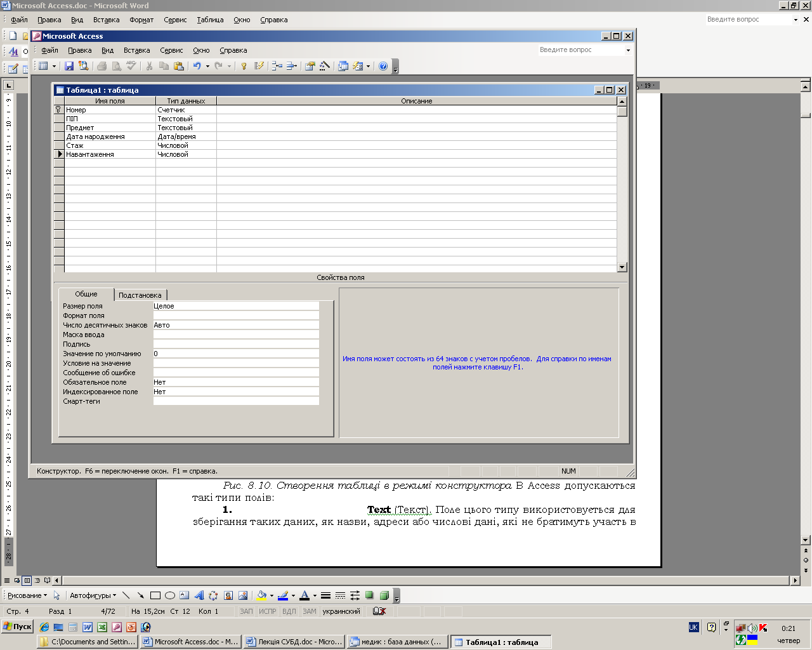Click the Indexes lightning icon

259,66
